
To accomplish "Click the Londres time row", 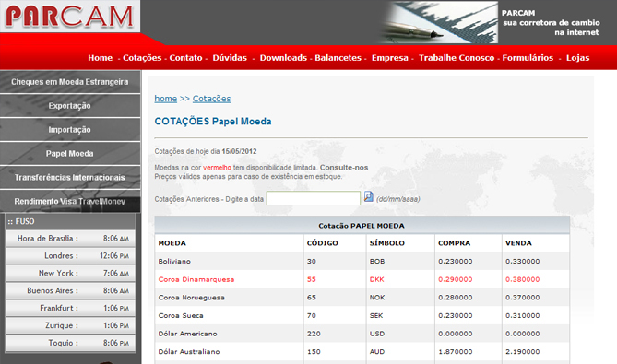I will point(70,256).
